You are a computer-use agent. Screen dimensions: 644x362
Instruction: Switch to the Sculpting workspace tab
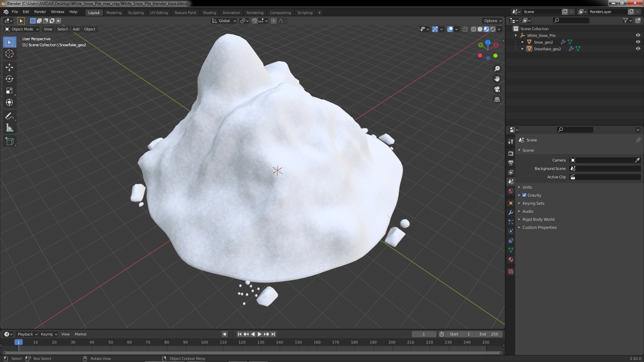[x=136, y=13]
